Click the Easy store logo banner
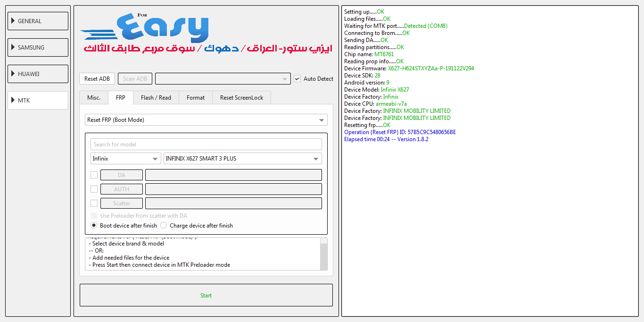This screenshot has width=644, height=322. [x=206, y=34]
